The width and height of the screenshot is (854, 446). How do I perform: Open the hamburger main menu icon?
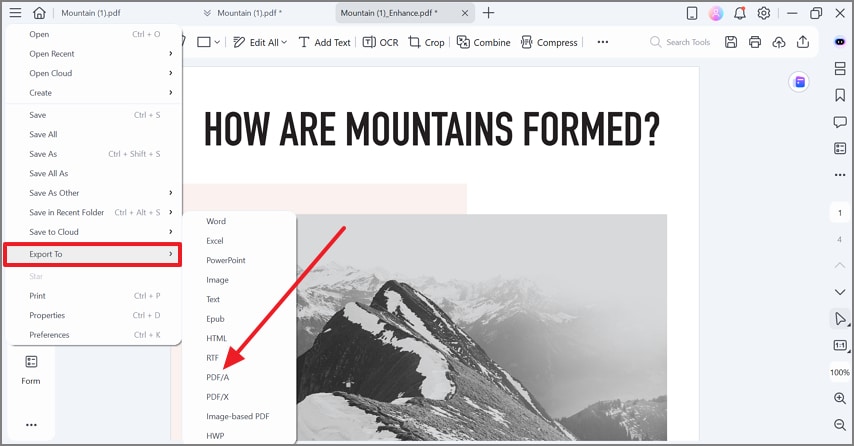click(15, 13)
